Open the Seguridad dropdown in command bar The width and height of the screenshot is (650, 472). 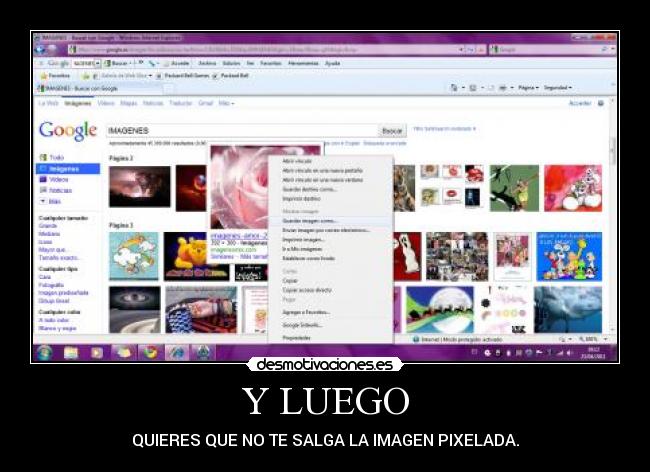(558, 88)
